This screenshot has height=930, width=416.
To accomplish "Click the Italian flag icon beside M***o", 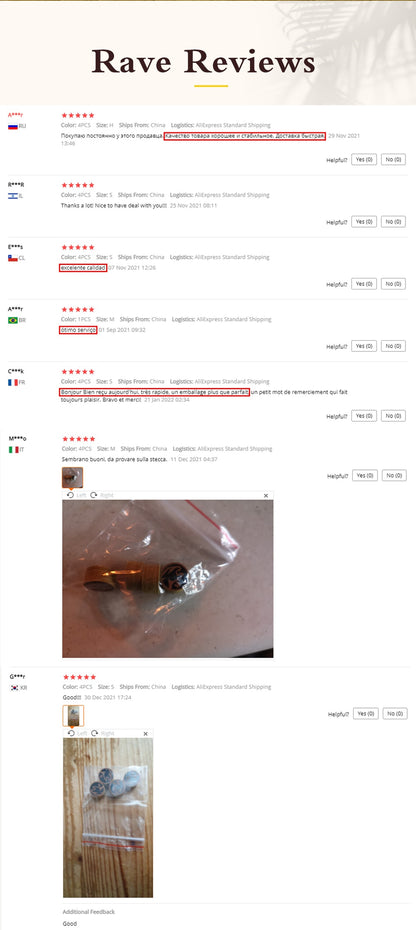I will 13,450.
